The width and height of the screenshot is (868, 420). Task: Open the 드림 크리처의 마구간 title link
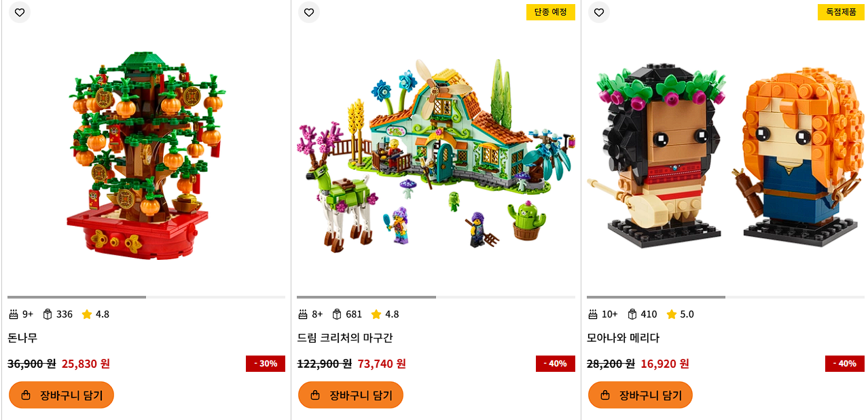(345, 338)
